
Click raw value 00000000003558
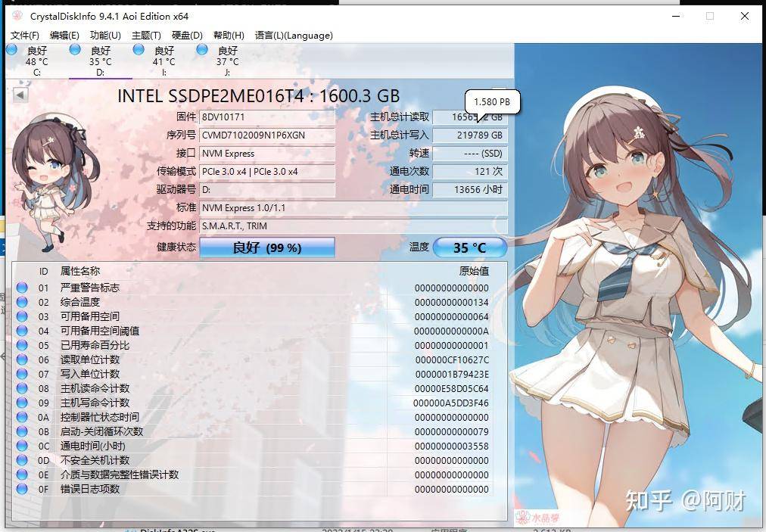click(452, 446)
